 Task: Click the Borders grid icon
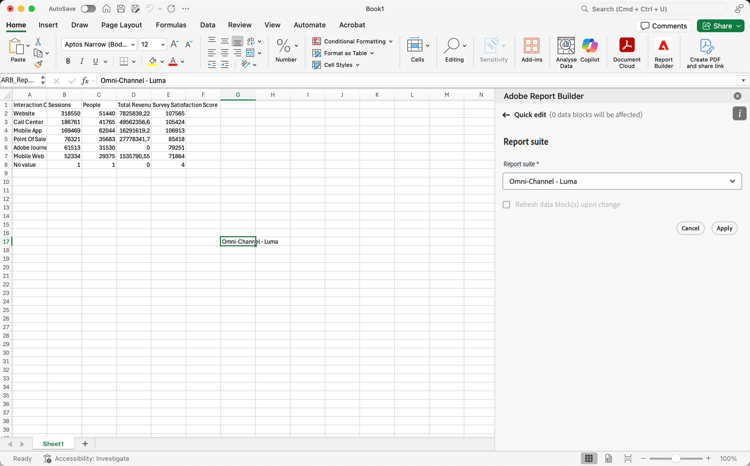tap(124, 61)
